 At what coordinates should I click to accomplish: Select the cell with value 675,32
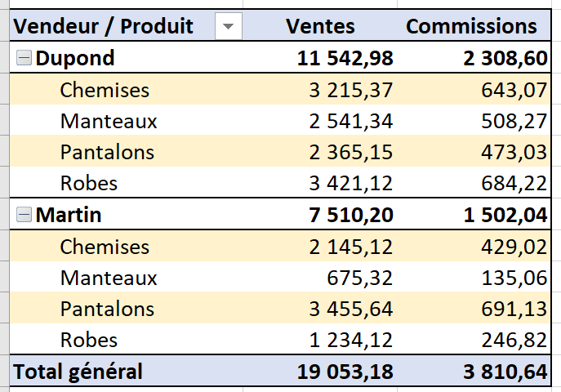tap(359, 278)
